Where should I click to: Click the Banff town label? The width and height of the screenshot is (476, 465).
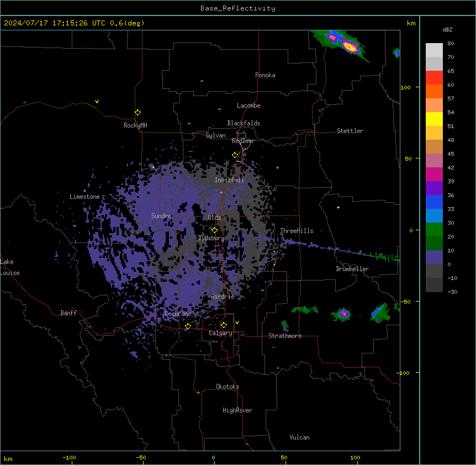tap(68, 313)
